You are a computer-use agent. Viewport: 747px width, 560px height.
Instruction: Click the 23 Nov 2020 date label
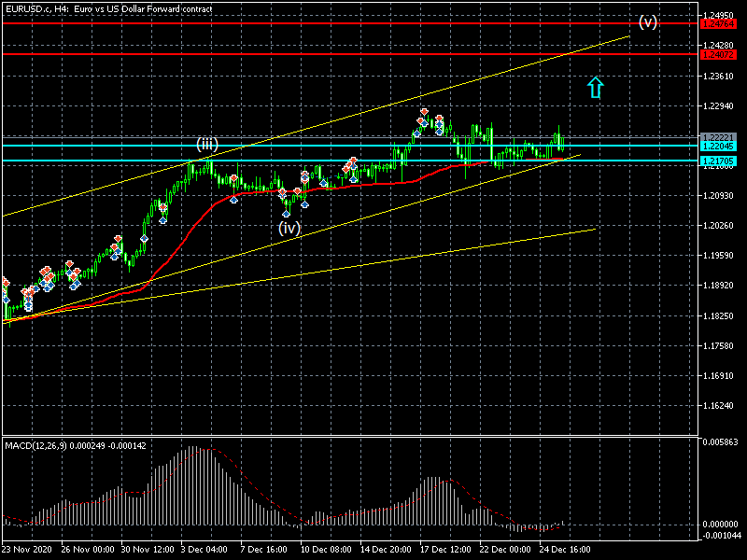pyautogui.click(x=28, y=550)
